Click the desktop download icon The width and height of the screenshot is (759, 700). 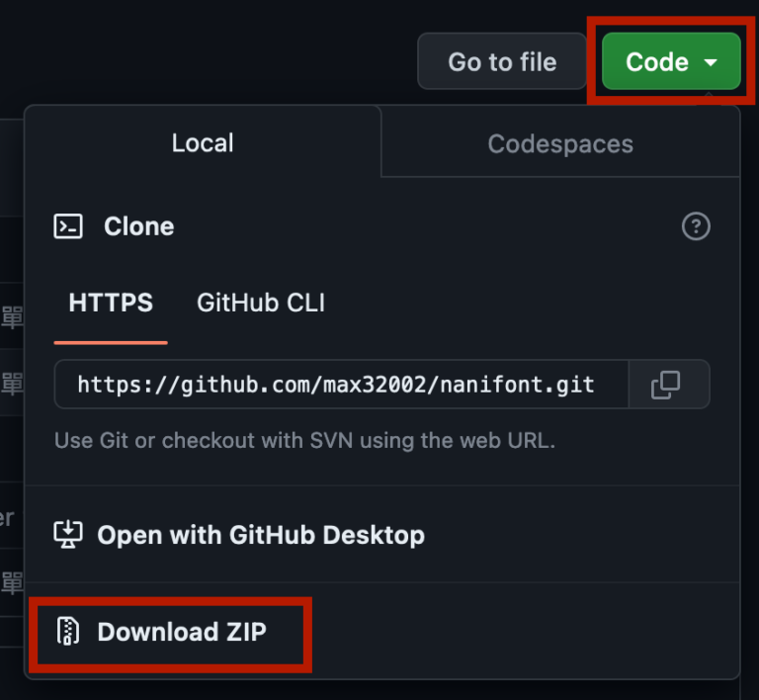tap(68, 535)
